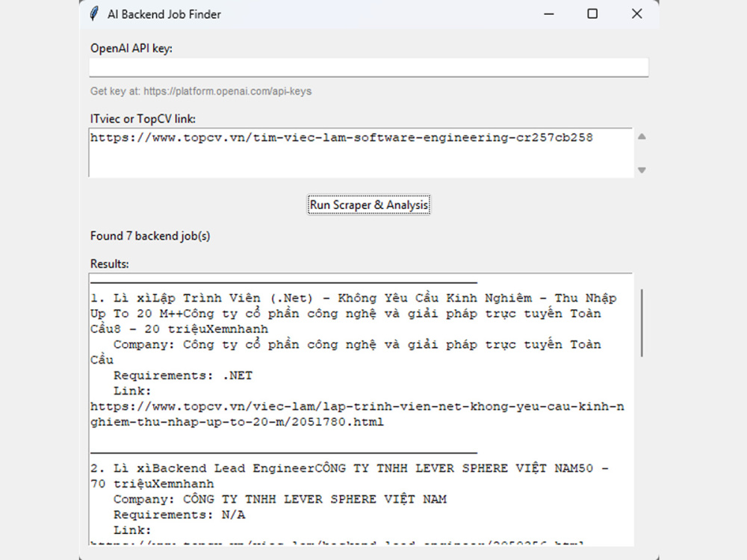Click the 'ITviec or TopCV link:' label
The image size is (747, 560).
pyautogui.click(x=143, y=119)
